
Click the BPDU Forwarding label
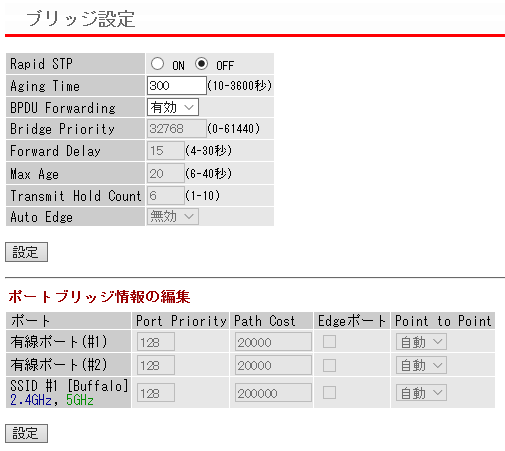(x=63, y=108)
